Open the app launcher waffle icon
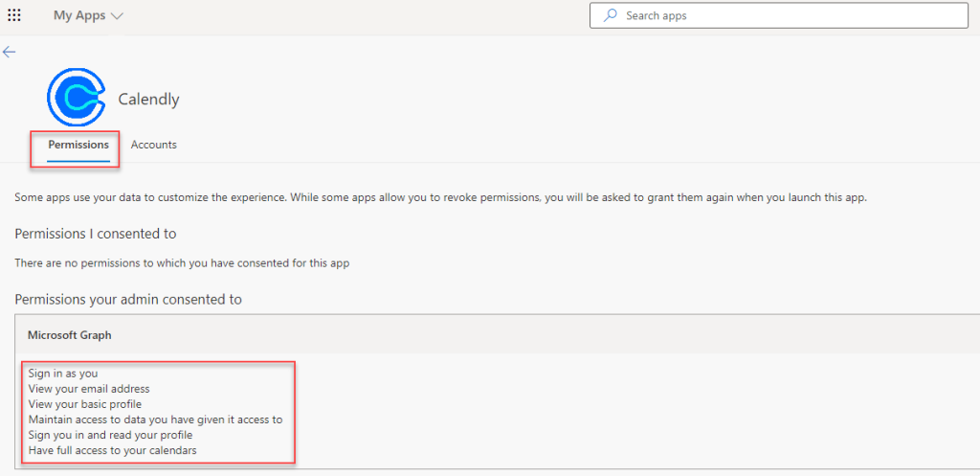 13,15
